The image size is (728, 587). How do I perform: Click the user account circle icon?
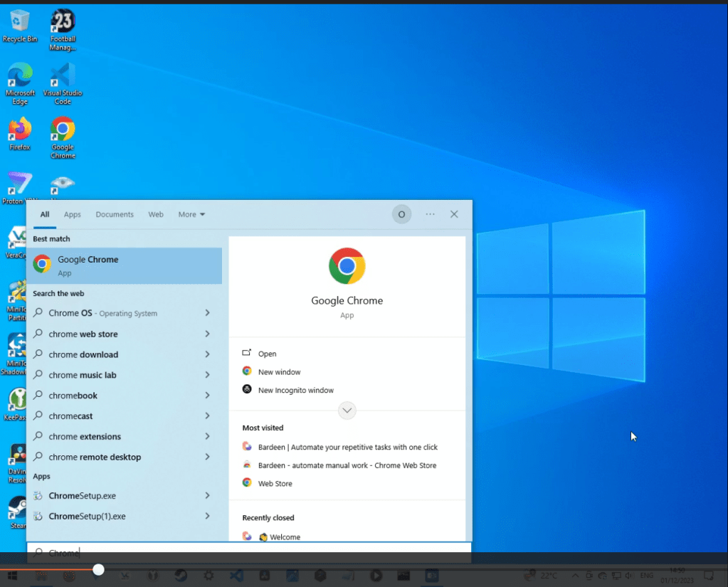point(401,214)
